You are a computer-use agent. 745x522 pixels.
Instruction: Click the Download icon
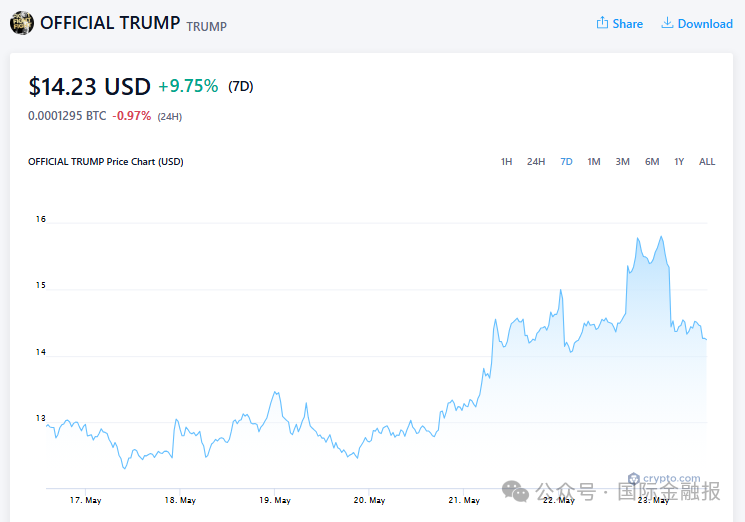[x=667, y=23]
